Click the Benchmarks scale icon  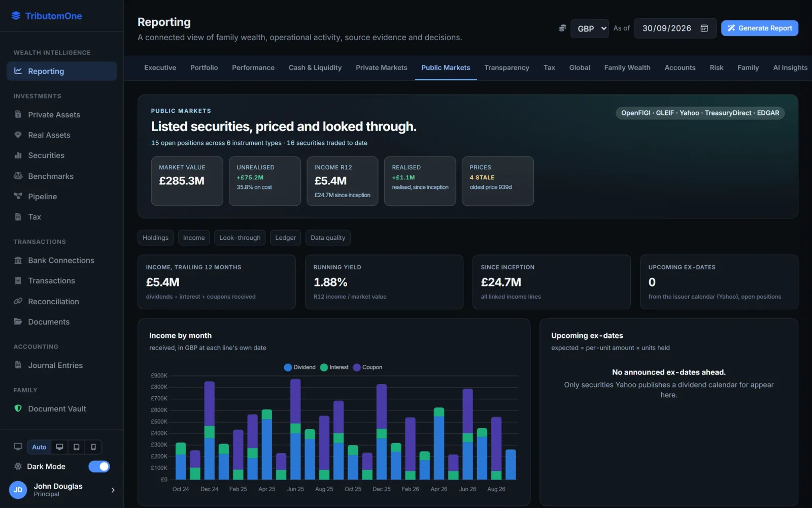[x=18, y=176]
